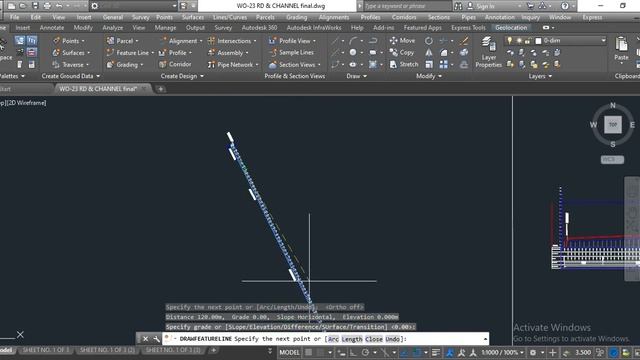Choose the Arc command option
The height and width of the screenshot is (360, 640).
(333, 339)
